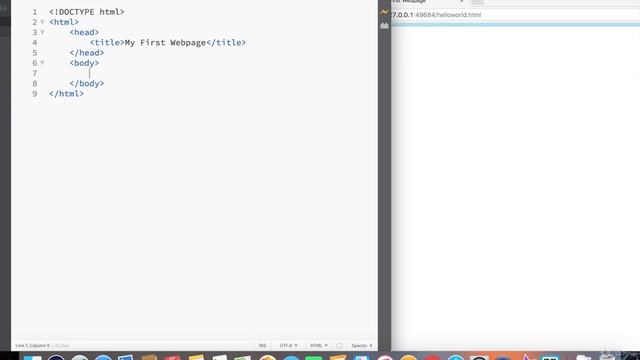Start Live Preview with the lightning bolt icon
Screen dimensions: 640x360
384,13
